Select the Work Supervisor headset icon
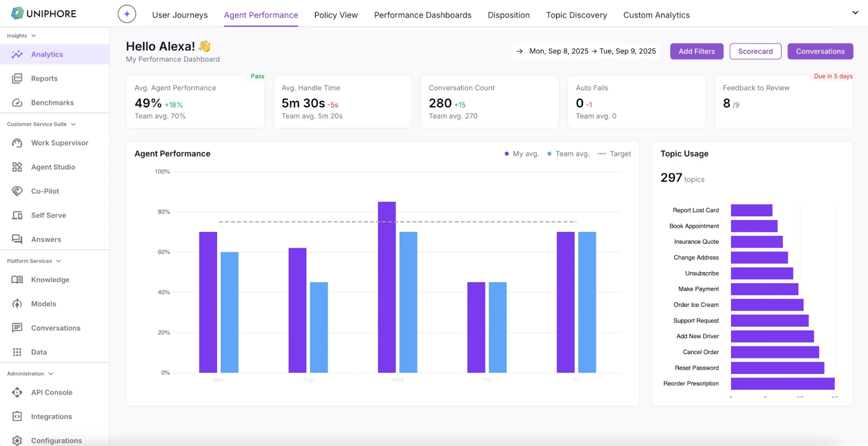868x446 pixels. click(17, 143)
